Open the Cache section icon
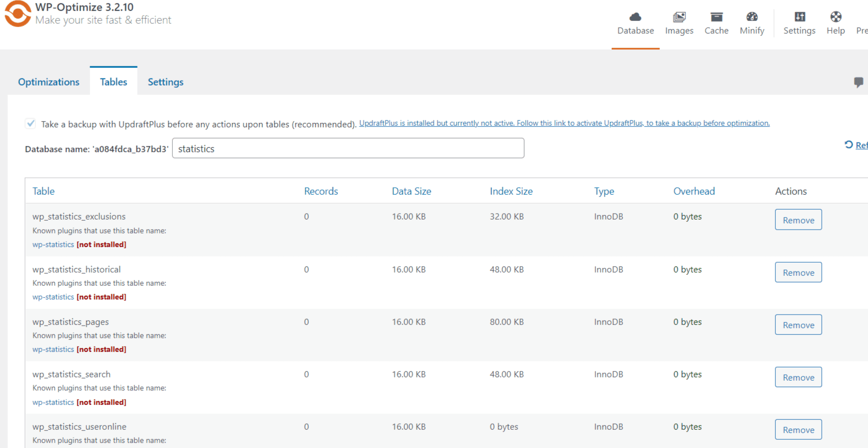Screen dimensions: 868x448 click(716, 17)
